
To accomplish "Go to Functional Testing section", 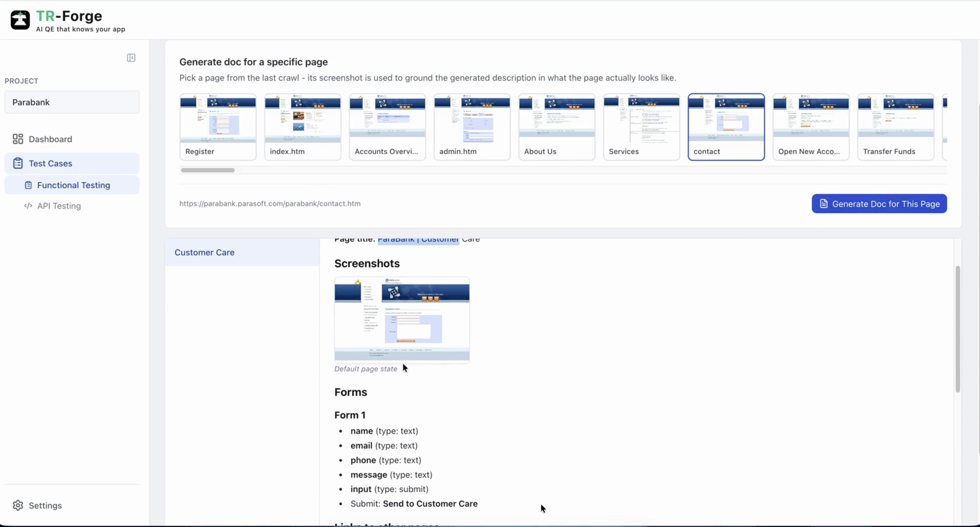I will [x=72, y=185].
